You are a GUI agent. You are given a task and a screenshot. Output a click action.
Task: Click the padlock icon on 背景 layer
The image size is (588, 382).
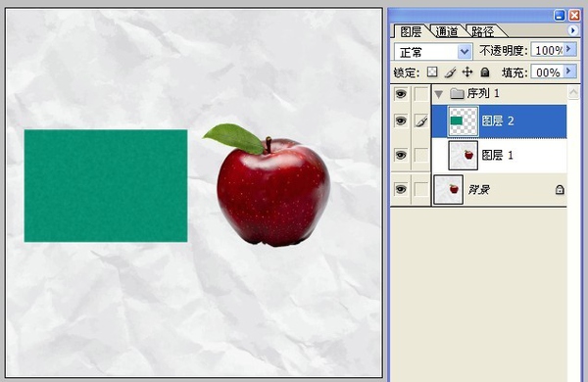(560, 190)
